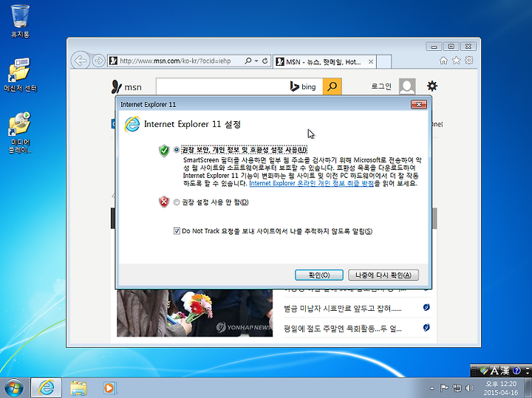Open MSN settings gear icon
Viewport: 532px width, 398px height.
point(432,86)
